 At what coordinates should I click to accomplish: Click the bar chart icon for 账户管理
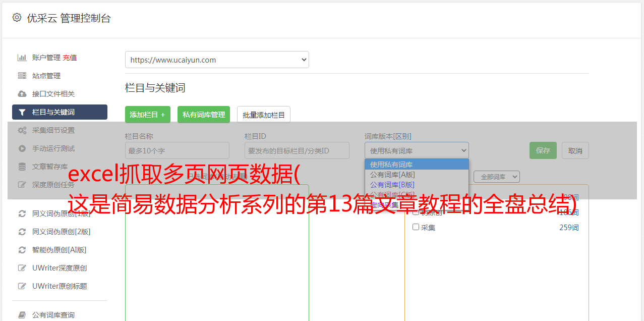pos(22,58)
